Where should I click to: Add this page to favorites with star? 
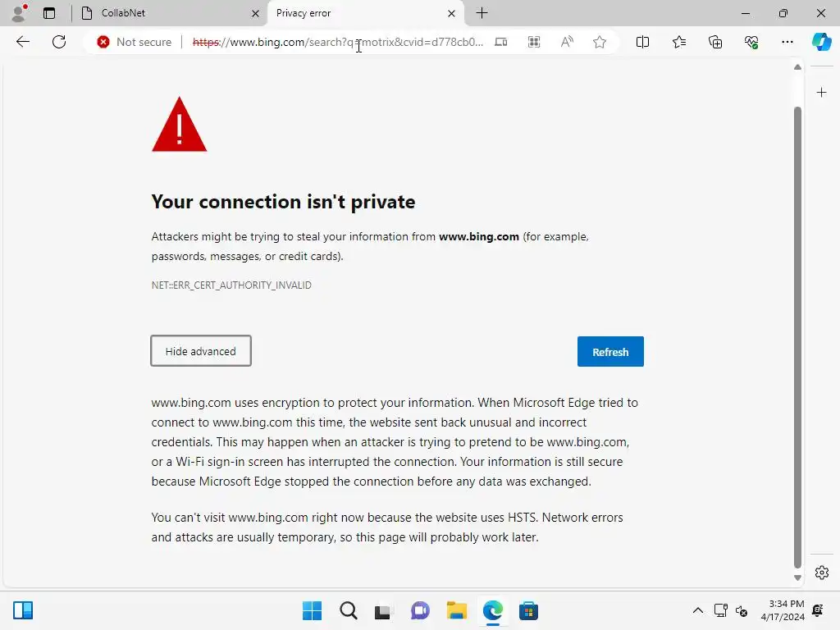600,42
